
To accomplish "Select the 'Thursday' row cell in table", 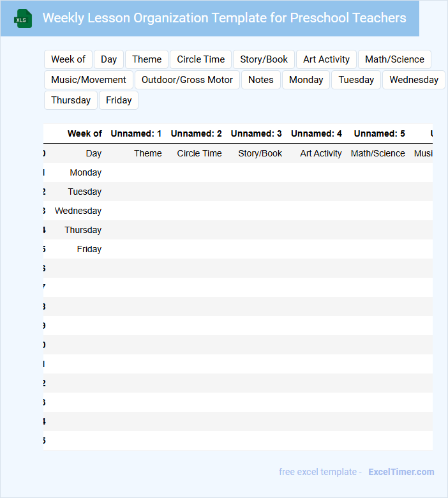I will click(x=83, y=230).
